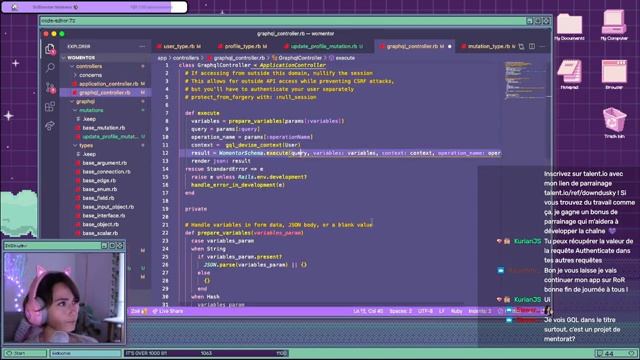The height and width of the screenshot is (360, 640).
Task: Click the IT'S OVER 1000 progress bar
Action: tap(207, 353)
